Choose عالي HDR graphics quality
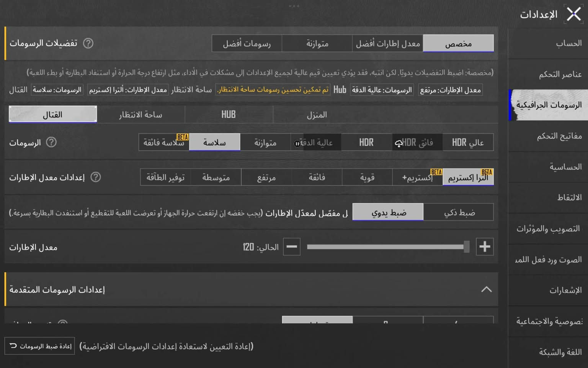 pos(468,142)
